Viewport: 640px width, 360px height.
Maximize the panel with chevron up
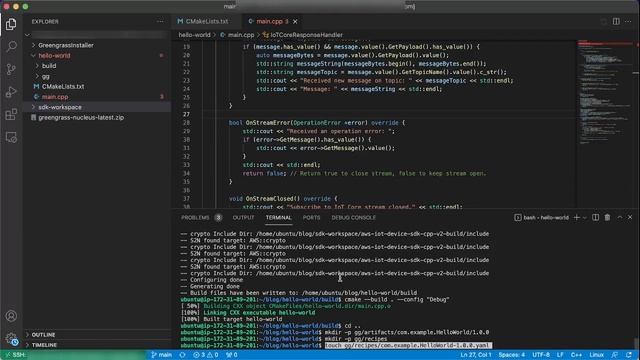pyautogui.click(x=620, y=218)
